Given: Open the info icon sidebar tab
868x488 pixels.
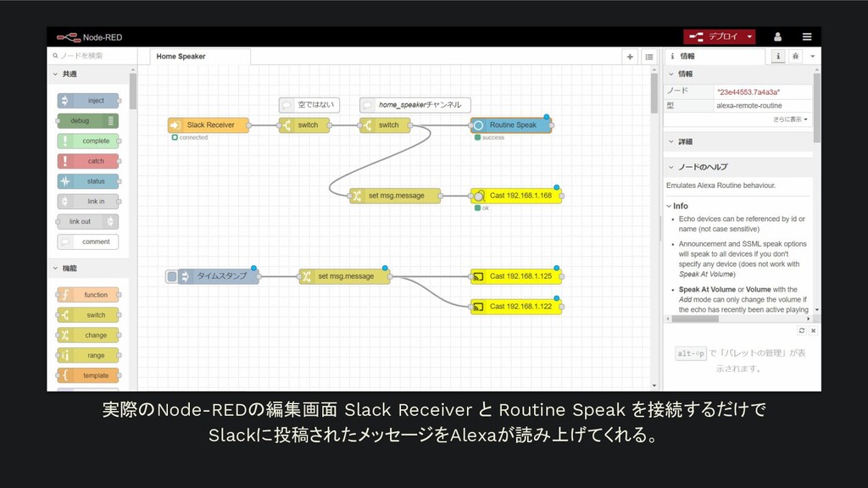Looking at the screenshot, I should pyautogui.click(x=778, y=56).
